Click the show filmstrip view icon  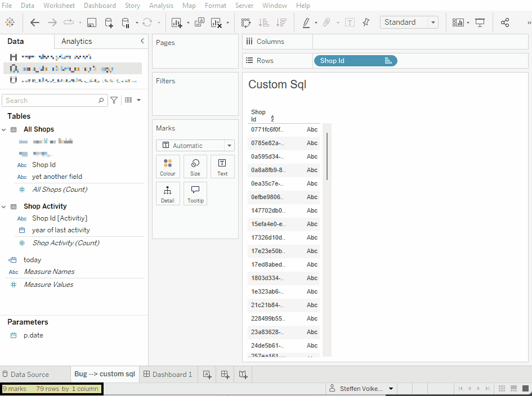(x=513, y=389)
